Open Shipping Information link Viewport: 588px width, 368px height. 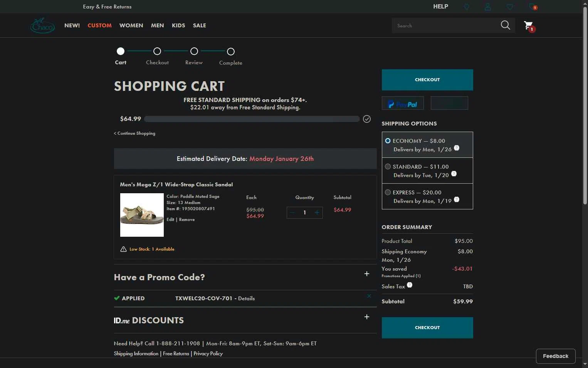coord(136,353)
